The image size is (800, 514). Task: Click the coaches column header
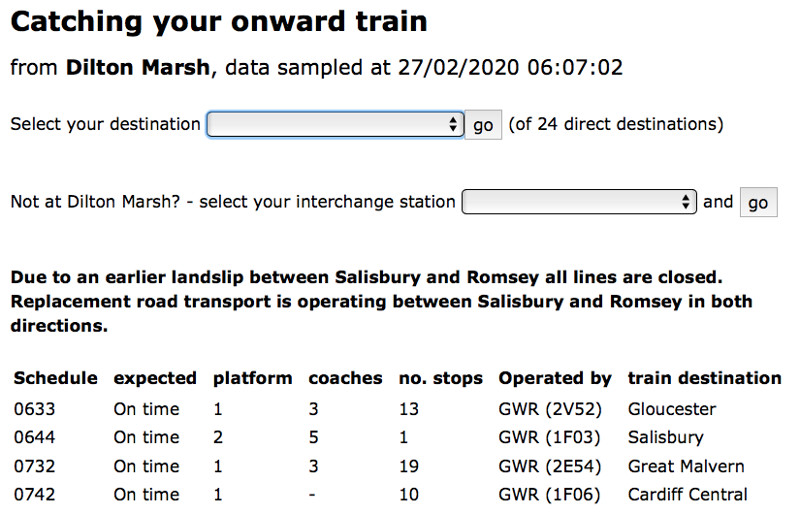(345, 378)
